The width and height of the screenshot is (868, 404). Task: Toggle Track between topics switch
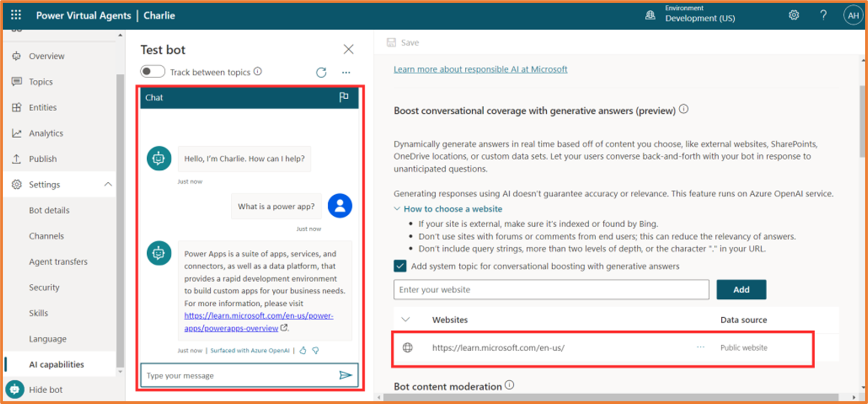click(153, 72)
